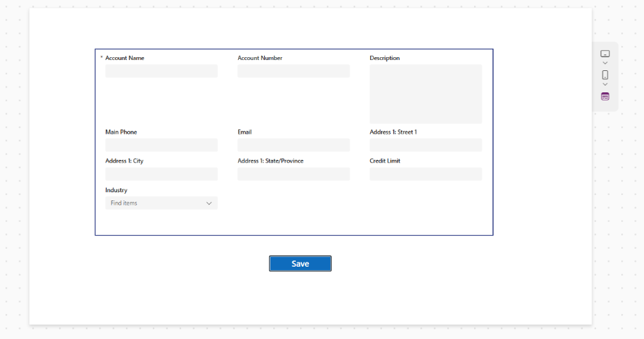The image size is (644, 339).
Task: Click the Address 1: City input
Action: tap(161, 174)
